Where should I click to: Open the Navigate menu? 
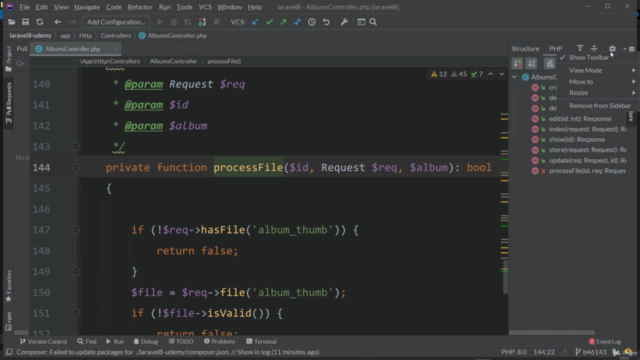click(87, 7)
